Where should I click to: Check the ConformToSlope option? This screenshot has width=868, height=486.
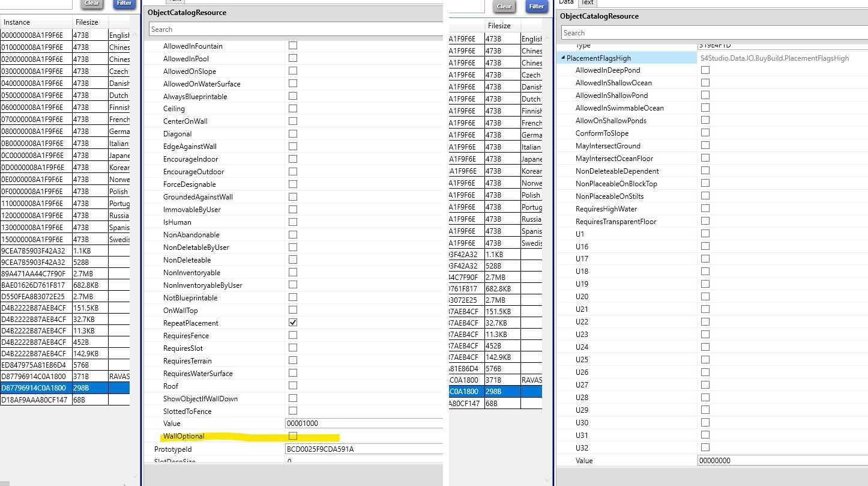click(705, 133)
